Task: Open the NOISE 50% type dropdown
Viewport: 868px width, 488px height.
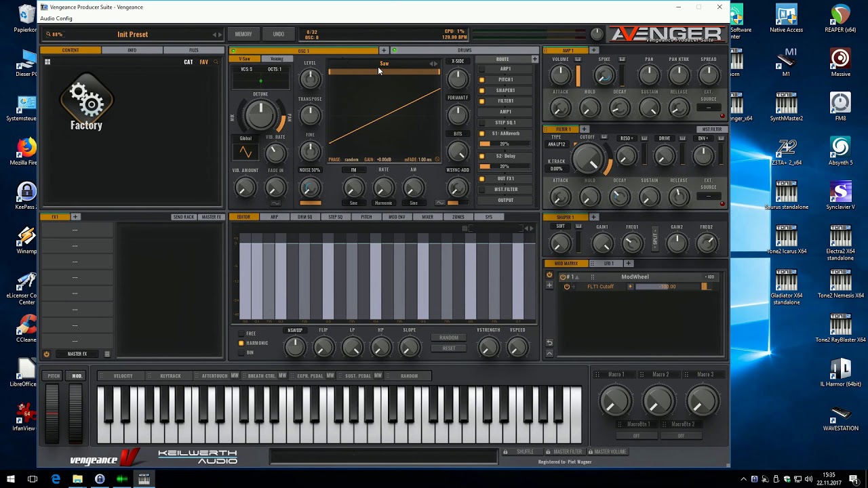Action: [x=310, y=170]
